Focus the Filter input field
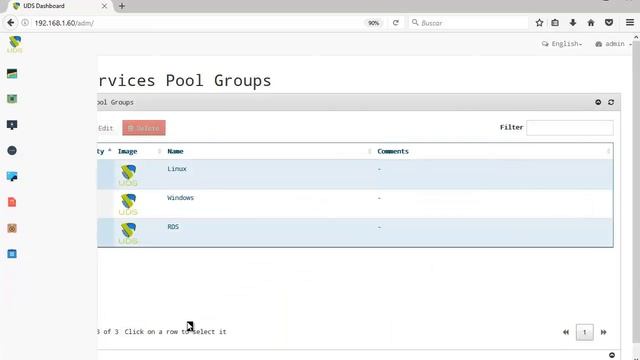Image resolution: width=640 pixels, height=360 pixels. (x=570, y=128)
